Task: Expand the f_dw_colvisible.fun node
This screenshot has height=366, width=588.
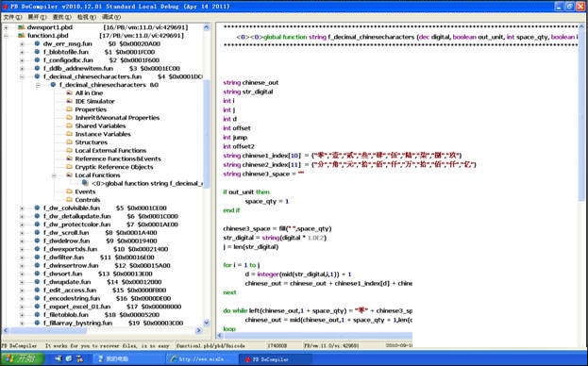Action: [x=22, y=208]
